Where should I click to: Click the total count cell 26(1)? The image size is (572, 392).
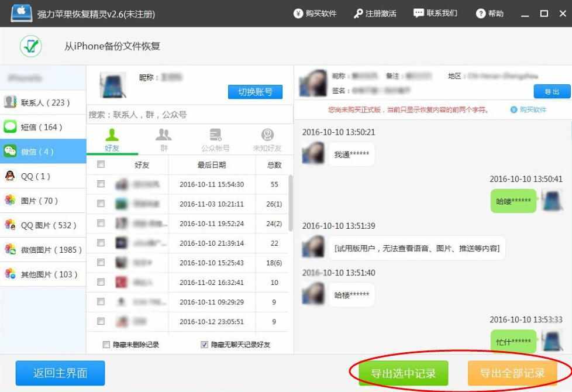[x=274, y=204]
